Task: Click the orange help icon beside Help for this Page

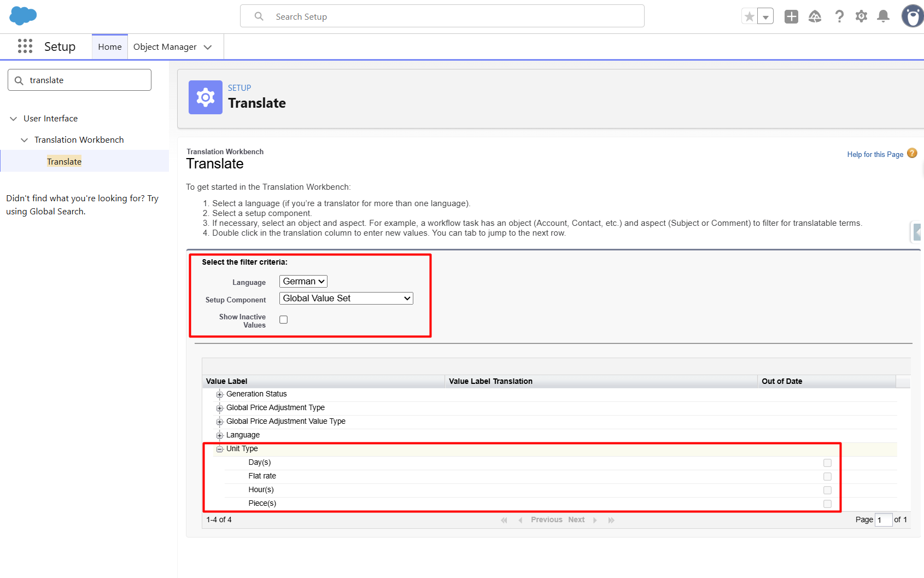Action: pos(912,153)
